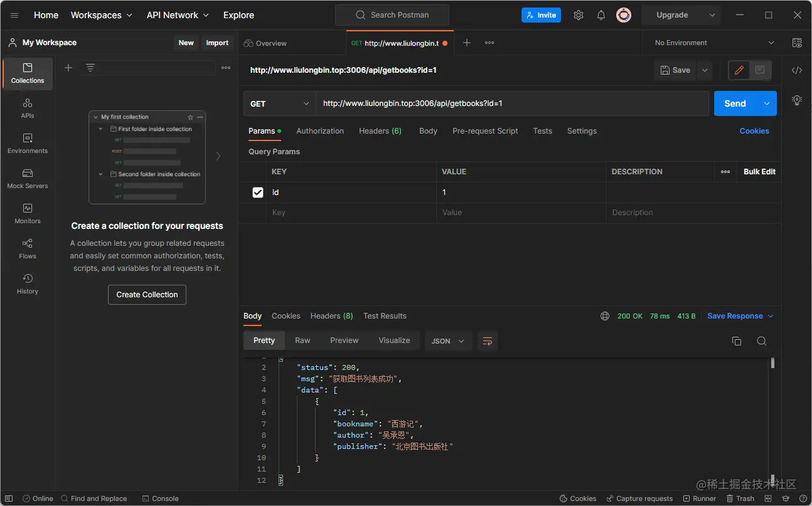Viewport: 812px width, 506px height.
Task: Search within the response body
Action: tap(762, 341)
